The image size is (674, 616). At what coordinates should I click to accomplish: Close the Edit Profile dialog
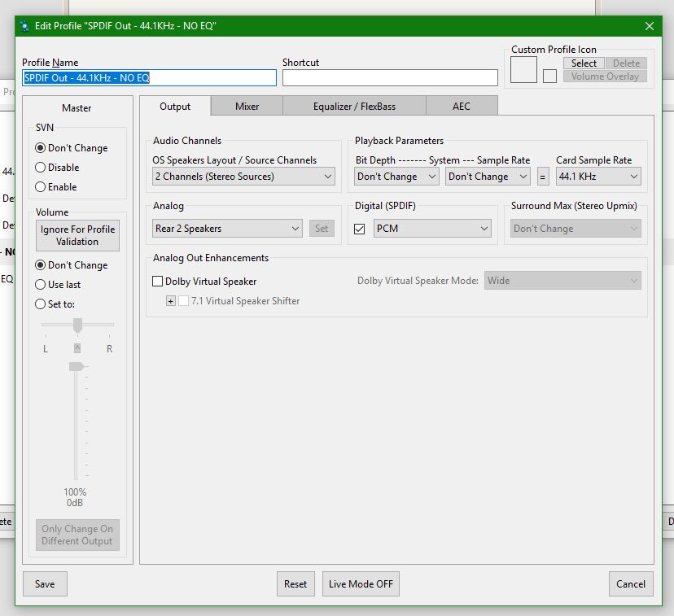(x=649, y=26)
